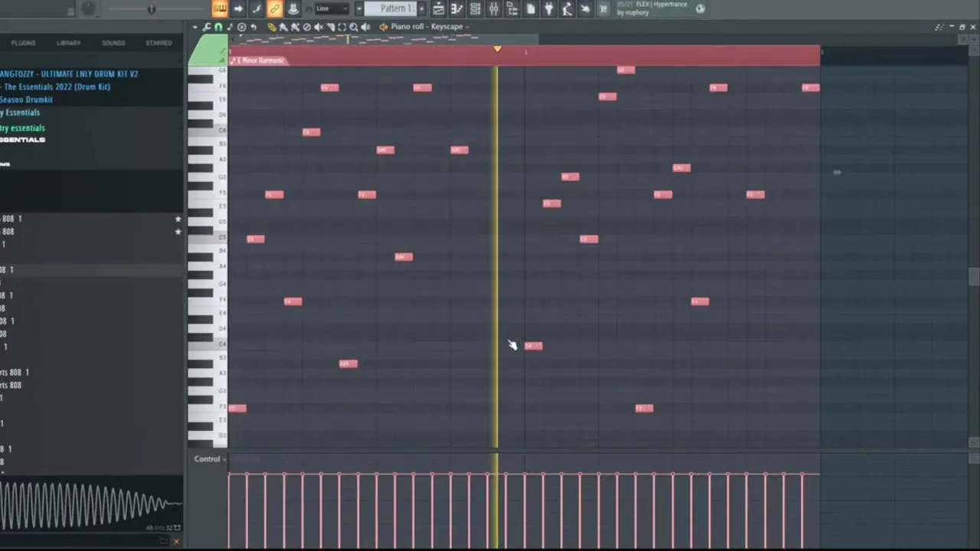This screenshot has height=551, width=980.
Task: Click the E Minor Harmonic scale marker
Action: 258,60
